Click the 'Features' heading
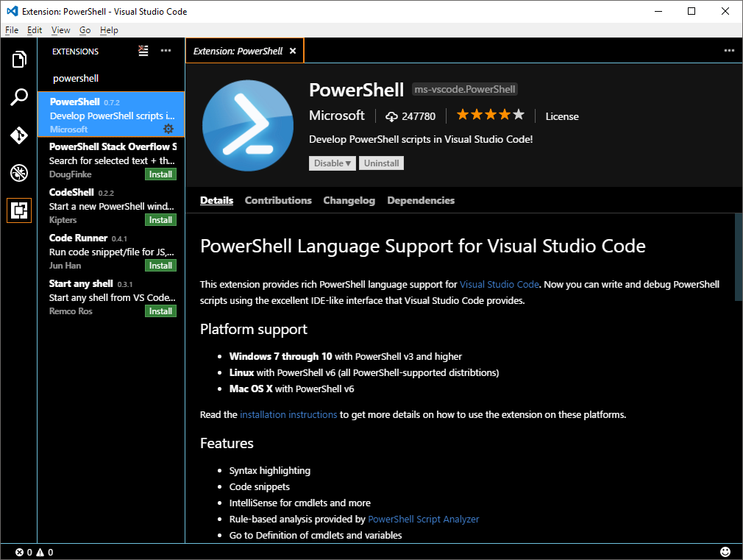This screenshot has height=560, width=743. (x=227, y=443)
